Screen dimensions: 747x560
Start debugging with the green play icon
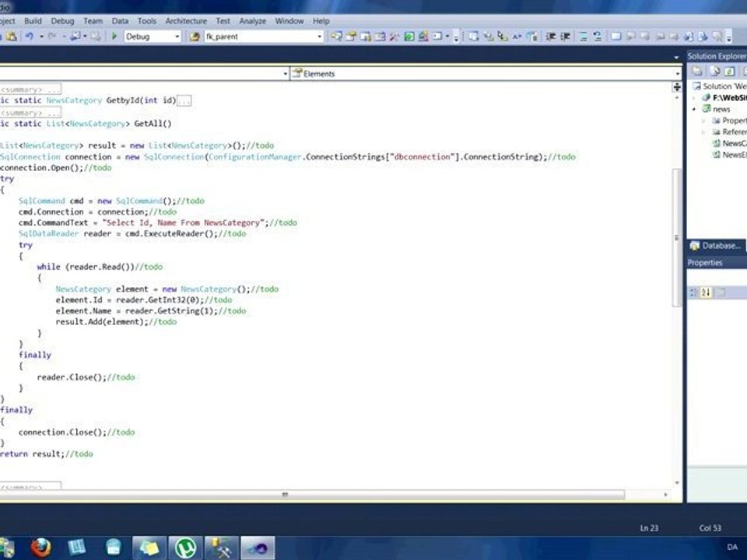(x=114, y=37)
